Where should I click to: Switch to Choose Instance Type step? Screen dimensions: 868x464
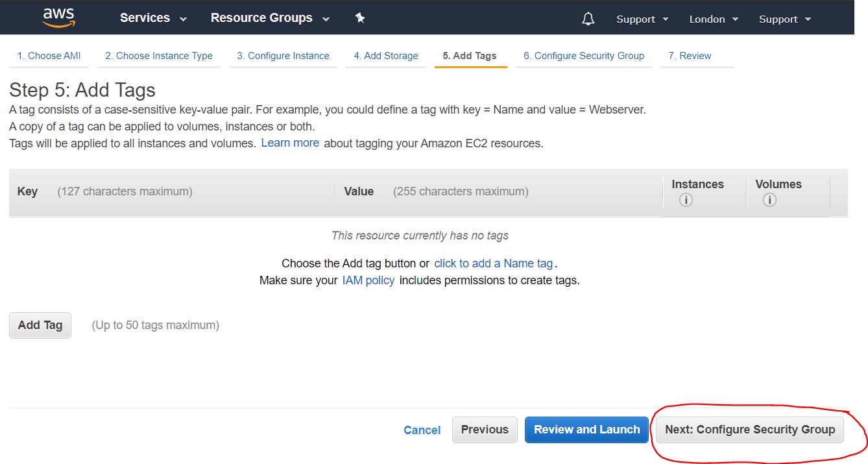point(159,56)
